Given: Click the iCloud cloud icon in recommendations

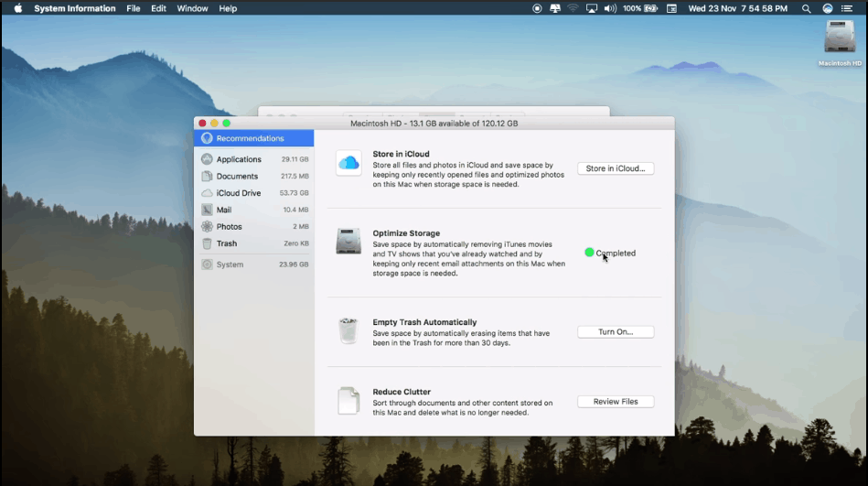Looking at the screenshot, I should coord(348,163).
